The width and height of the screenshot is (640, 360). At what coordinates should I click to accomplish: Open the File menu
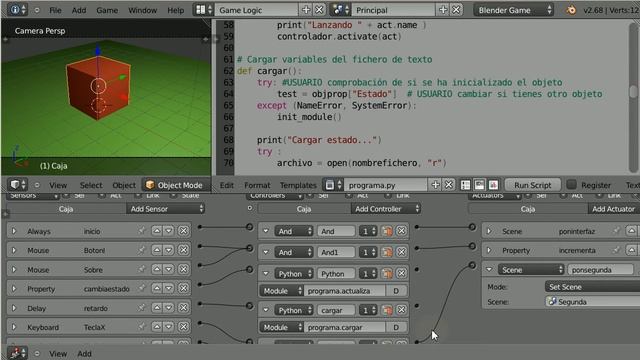(55, 10)
